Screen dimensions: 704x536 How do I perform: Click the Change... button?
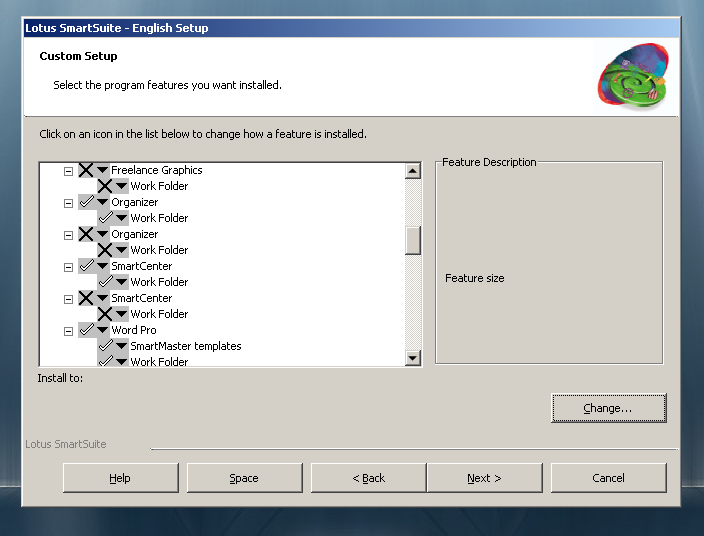point(608,408)
